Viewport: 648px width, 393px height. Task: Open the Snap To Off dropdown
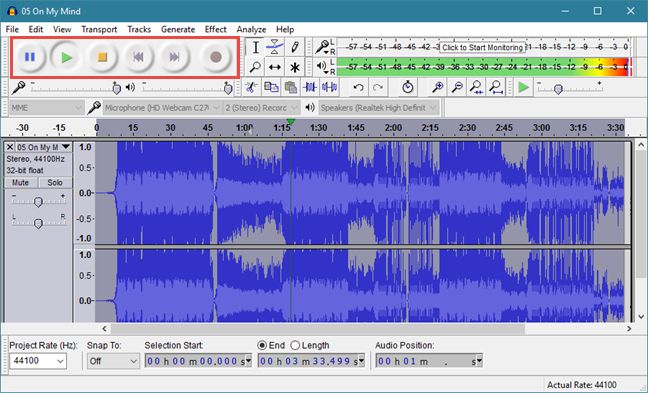pyautogui.click(x=113, y=361)
